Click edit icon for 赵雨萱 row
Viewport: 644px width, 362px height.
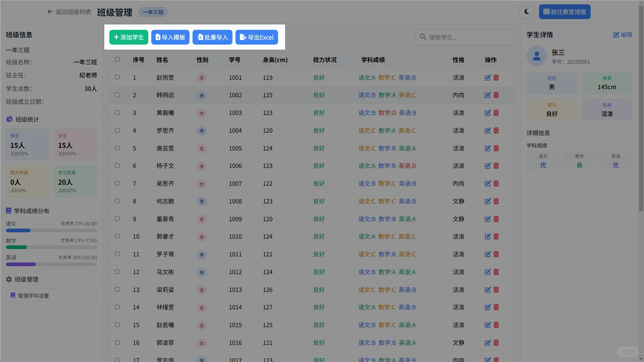[x=488, y=78]
